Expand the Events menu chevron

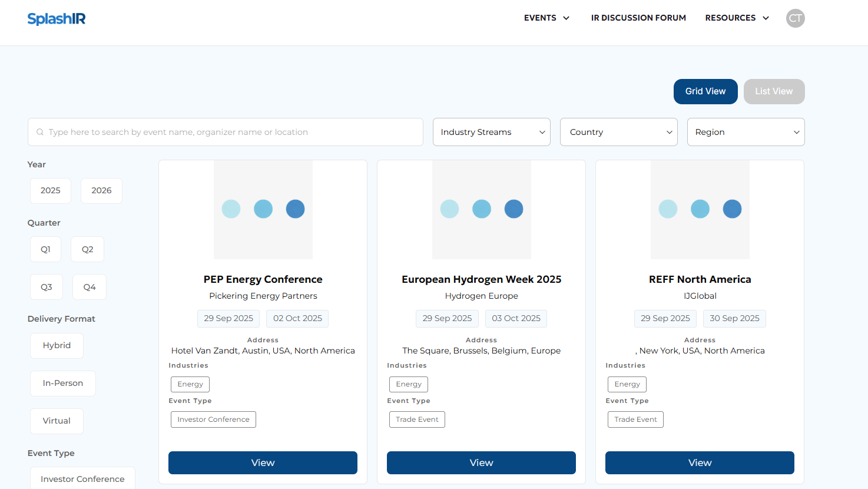tap(566, 18)
